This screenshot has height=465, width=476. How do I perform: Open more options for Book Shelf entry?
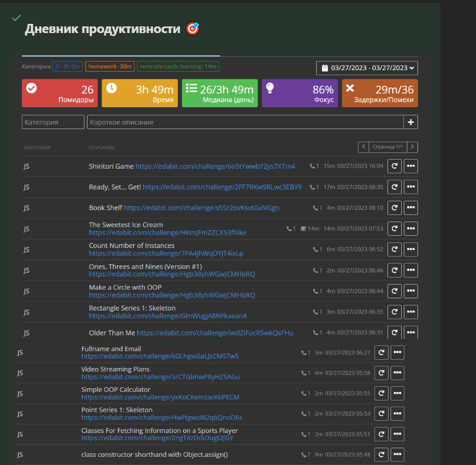click(410, 208)
